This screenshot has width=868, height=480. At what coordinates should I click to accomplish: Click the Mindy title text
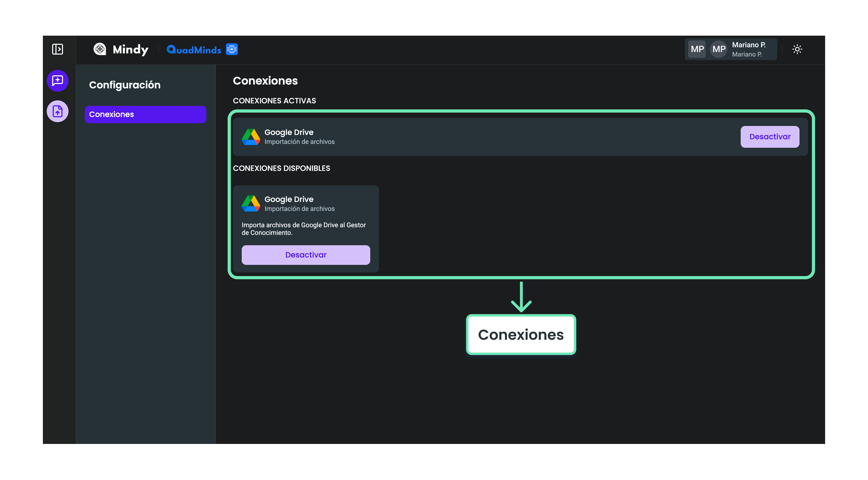click(x=130, y=49)
